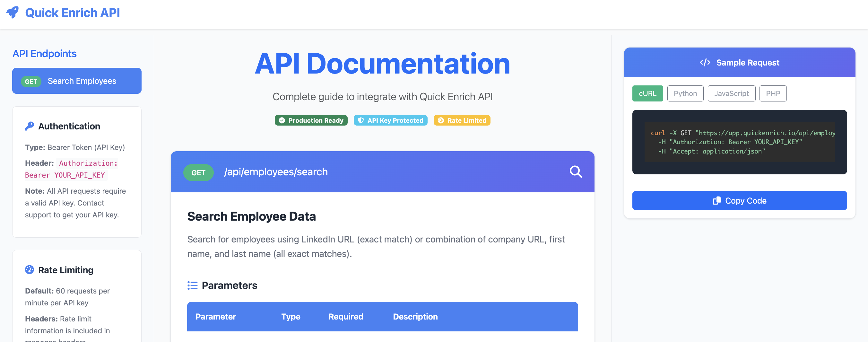Click the rocket logo icon
The width and height of the screenshot is (868, 342).
[13, 13]
